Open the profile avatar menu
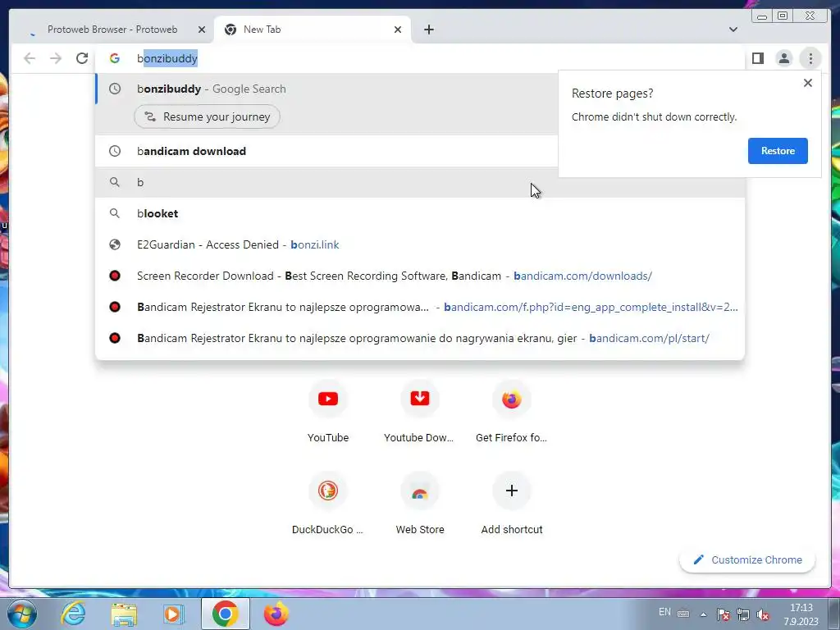 pos(783,58)
